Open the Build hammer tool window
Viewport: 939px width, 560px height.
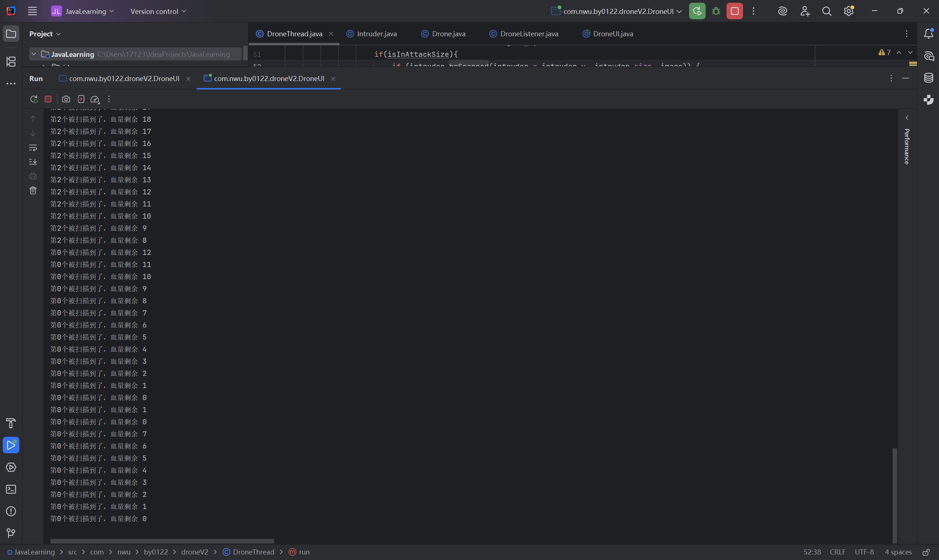pos(11,424)
